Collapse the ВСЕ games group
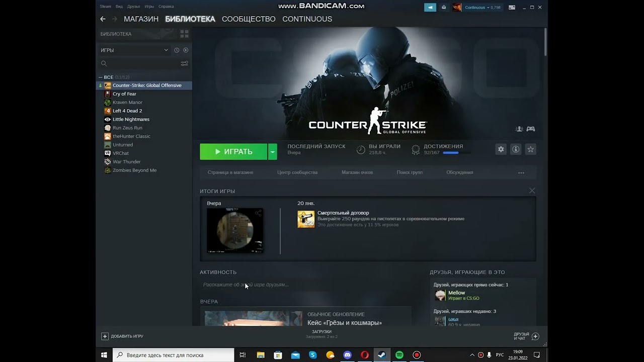The height and width of the screenshot is (362, 644). (101, 77)
